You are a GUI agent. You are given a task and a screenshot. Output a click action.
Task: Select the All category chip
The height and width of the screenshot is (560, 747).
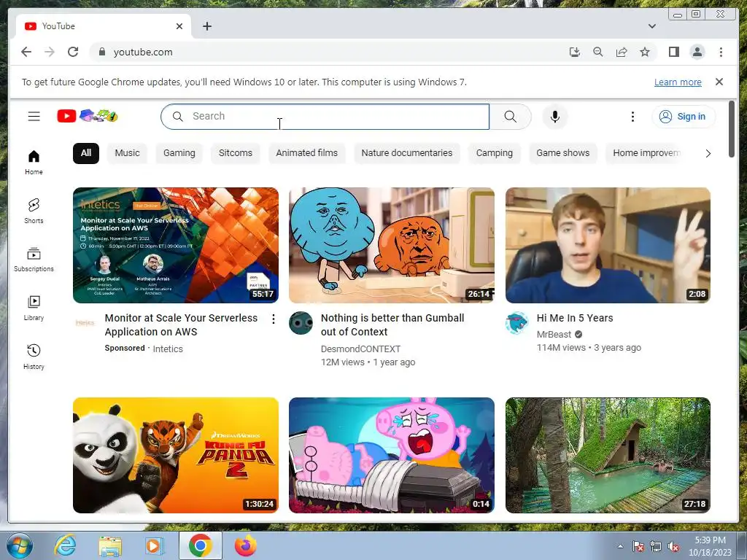coord(86,153)
